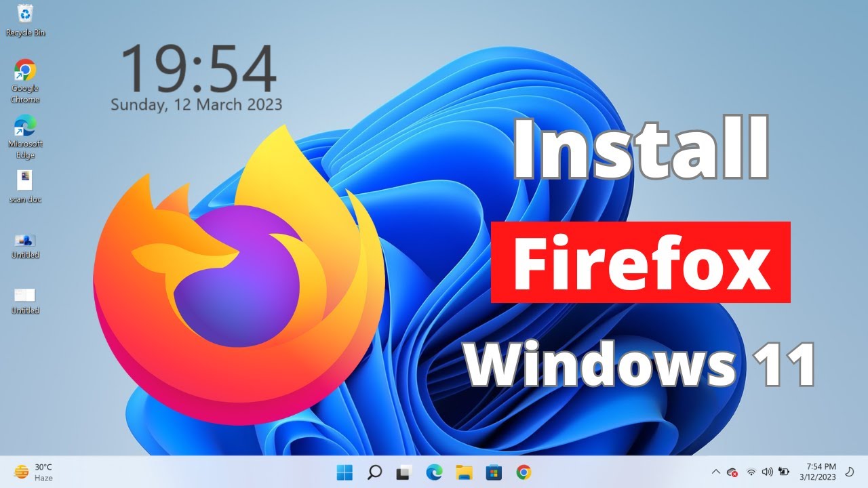Screen dimensions: 868x488
Task: Click the taskbar Search magnifier icon
Action: click(x=374, y=472)
